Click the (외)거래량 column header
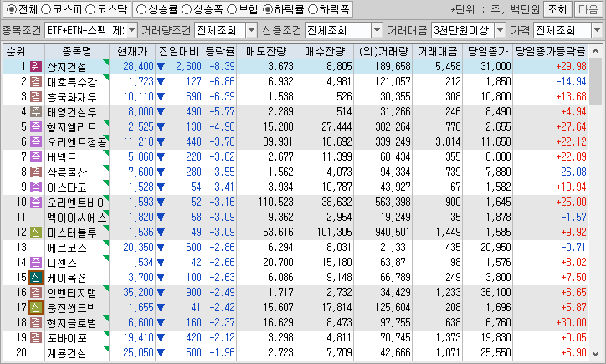Viewport: 606px width, 364px height. [383, 51]
